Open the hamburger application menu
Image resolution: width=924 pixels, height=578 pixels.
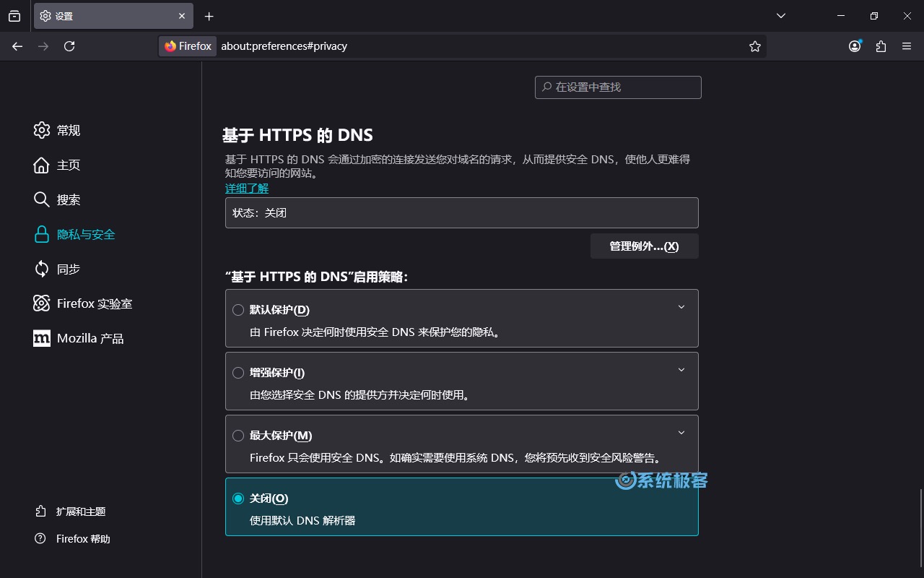click(907, 46)
